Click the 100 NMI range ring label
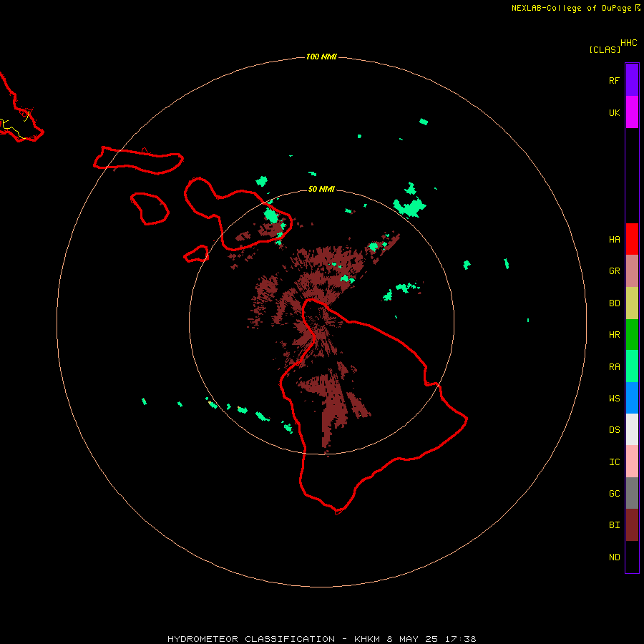Image resolution: width=644 pixels, height=644 pixels. coord(321,57)
